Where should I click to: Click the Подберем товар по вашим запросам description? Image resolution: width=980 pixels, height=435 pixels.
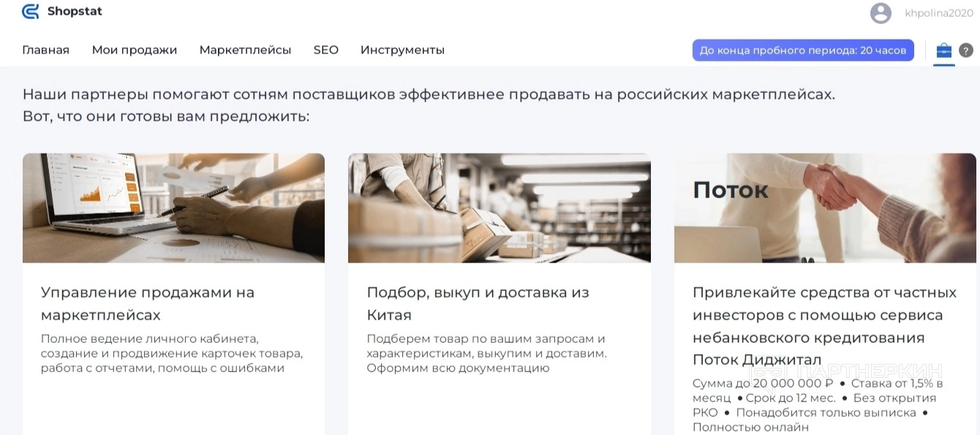point(486,353)
